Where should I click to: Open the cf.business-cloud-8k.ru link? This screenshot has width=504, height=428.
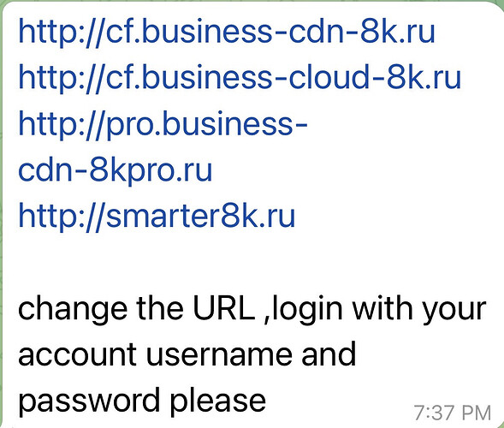[240, 79]
